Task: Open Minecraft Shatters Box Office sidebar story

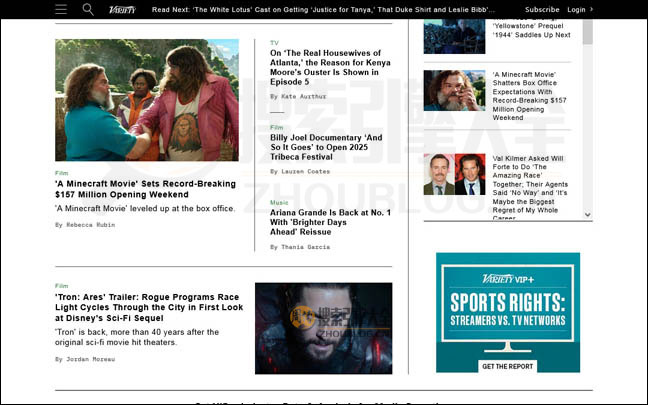Action: 529,96
